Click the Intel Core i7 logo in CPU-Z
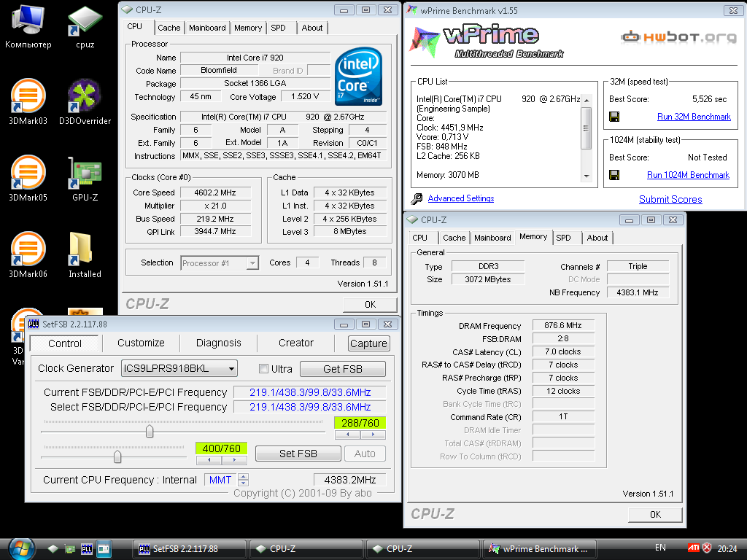The width and height of the screenshot is (747, 560). pos(358,76)
